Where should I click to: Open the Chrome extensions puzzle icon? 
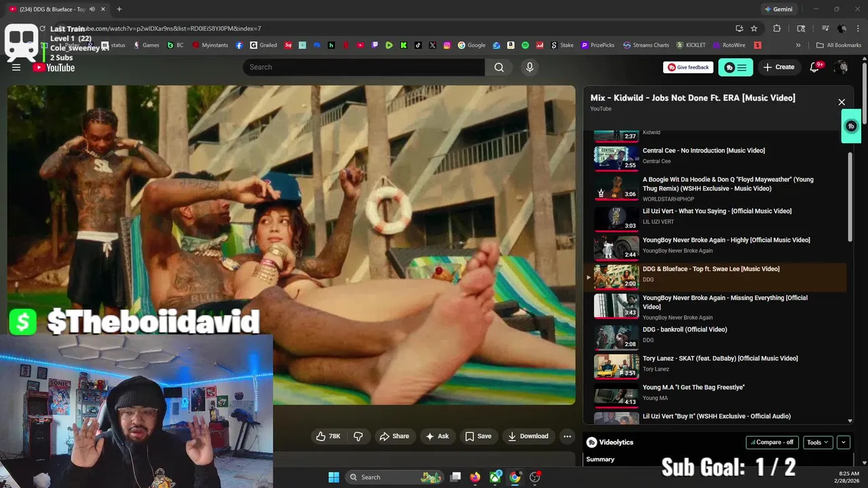point(777,28)
